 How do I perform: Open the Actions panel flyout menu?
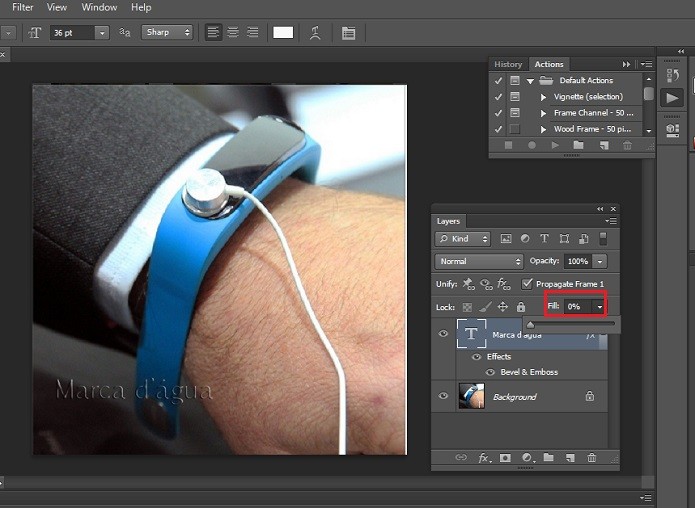click(647, 65)
